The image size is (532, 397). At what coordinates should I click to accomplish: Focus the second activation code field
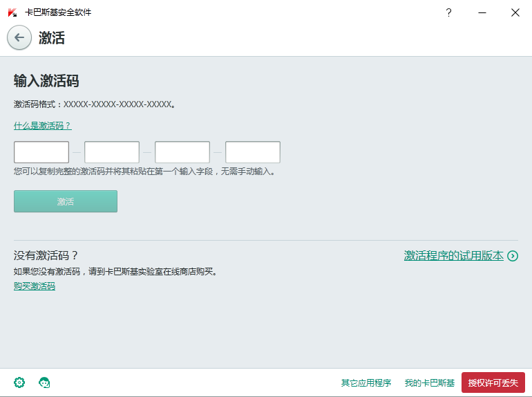coord(112,152)
